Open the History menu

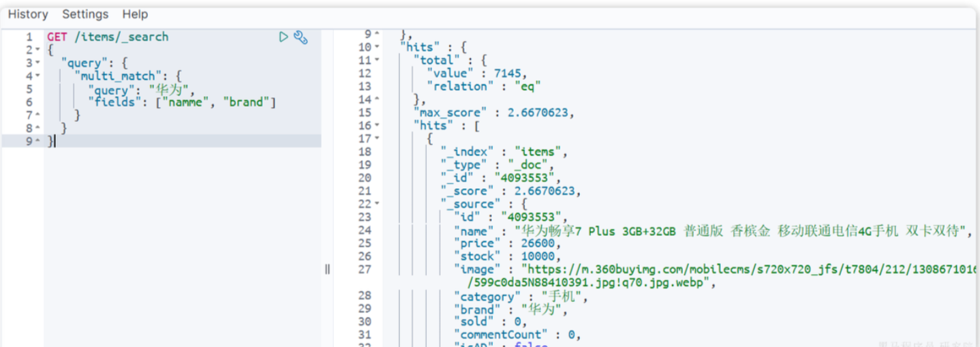click(28, 14)
